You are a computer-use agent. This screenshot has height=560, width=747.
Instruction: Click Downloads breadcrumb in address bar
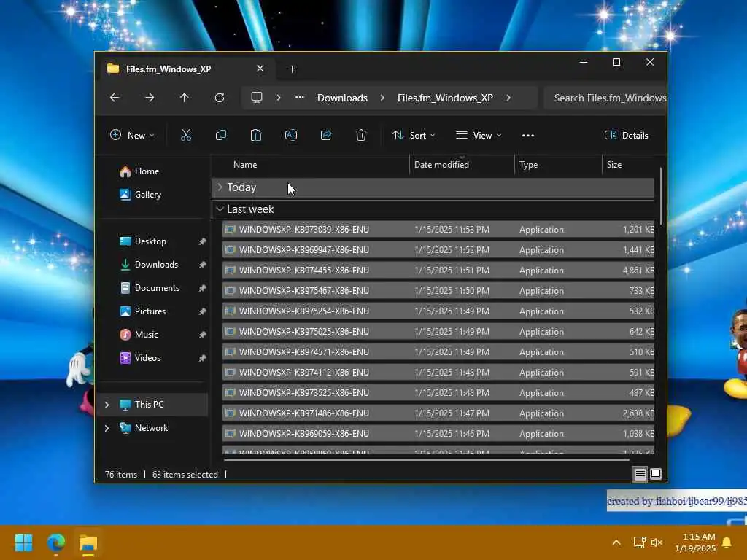click(x=343, y=98)
